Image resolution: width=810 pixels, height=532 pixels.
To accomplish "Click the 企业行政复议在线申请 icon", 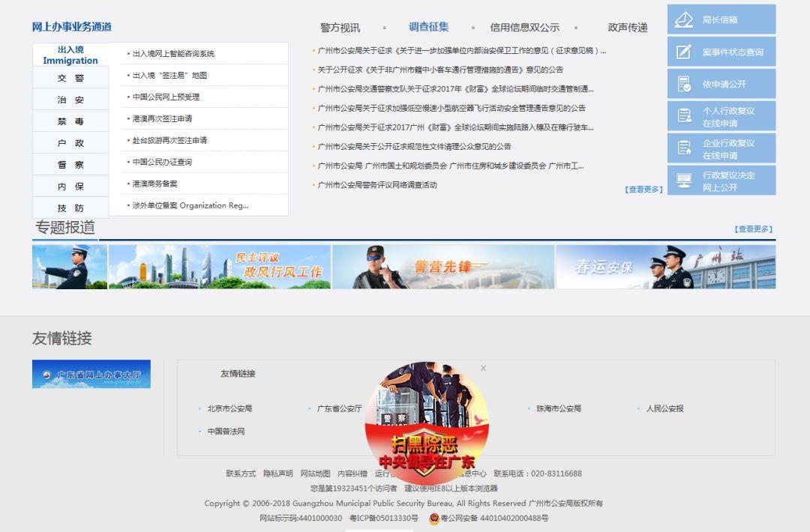I will [683, 148].
